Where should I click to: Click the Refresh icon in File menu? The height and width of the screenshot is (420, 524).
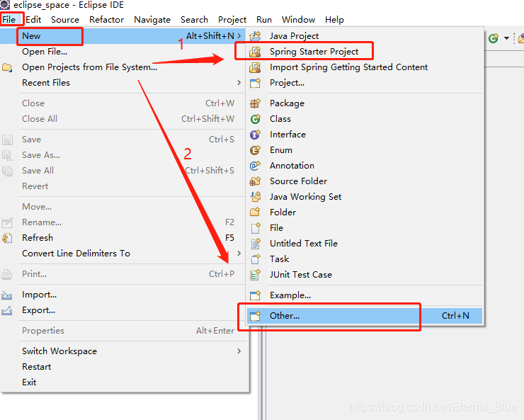coord(7,238)
